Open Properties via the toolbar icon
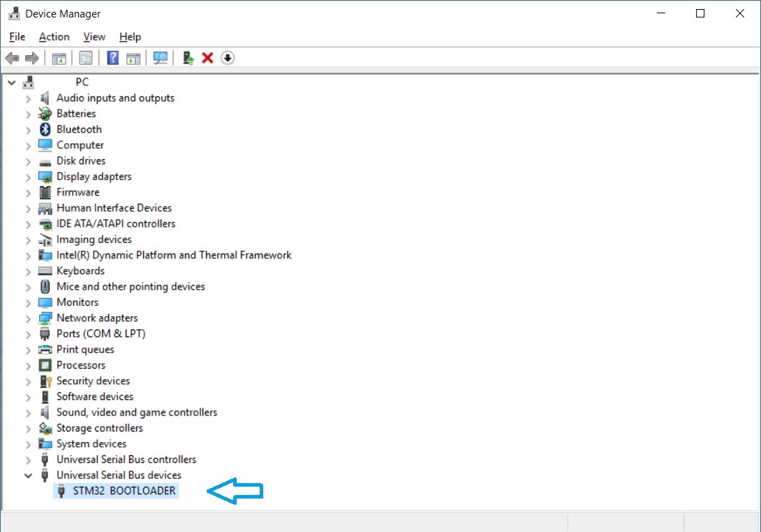Screen dimensions: 761x532 86,58
